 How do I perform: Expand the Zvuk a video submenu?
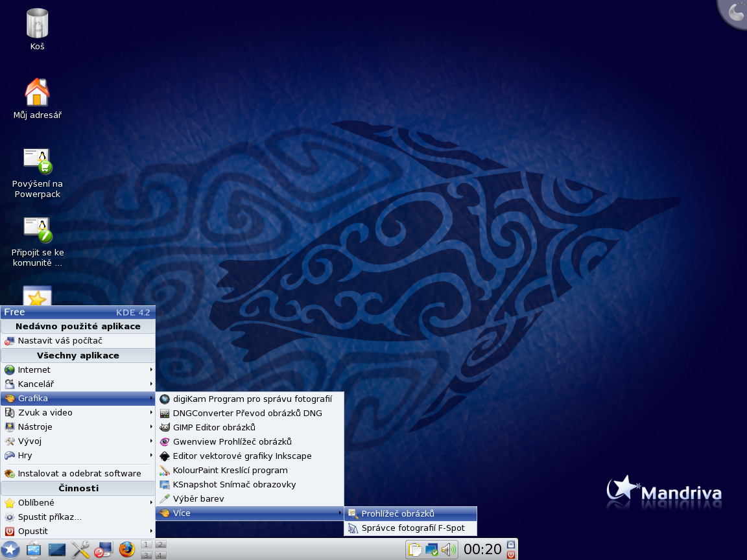tap(78, 412)
